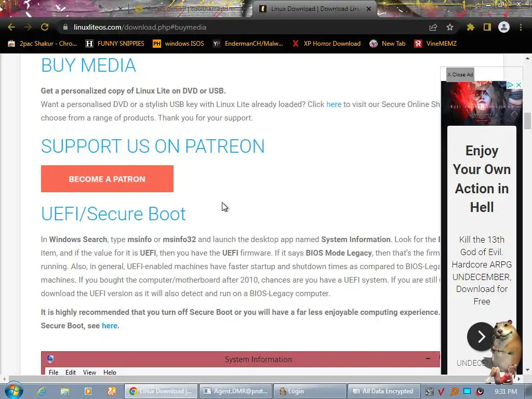Click 'here' link to Secure Online Shop
The height and width of the screenshot is (399, 532).
click(334, 104)
